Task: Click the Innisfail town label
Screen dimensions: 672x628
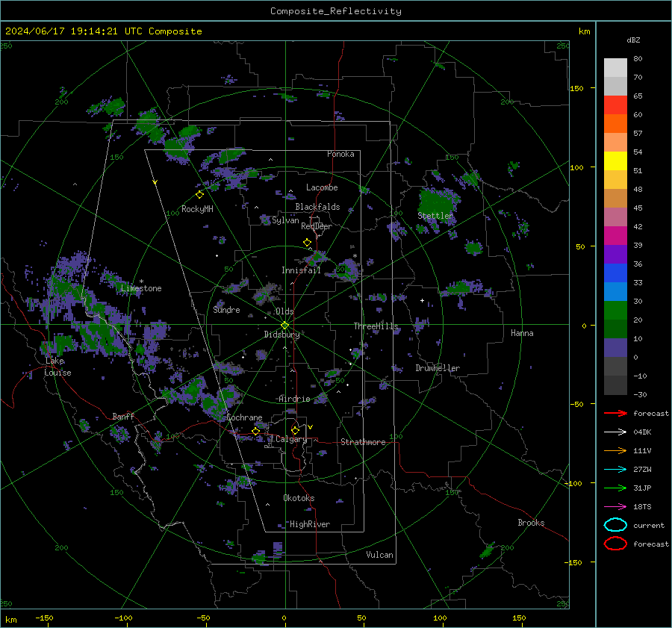Action: [x=301, y=270]
